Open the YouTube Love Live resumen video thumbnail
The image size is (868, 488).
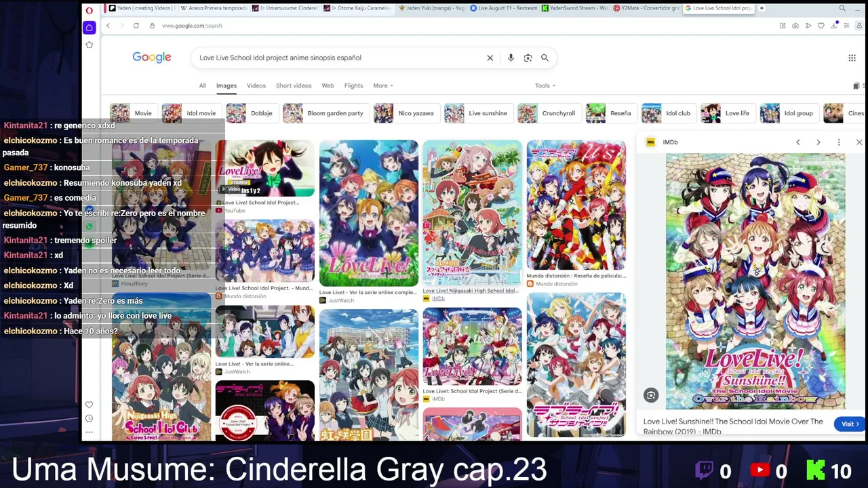coord(265,169)
